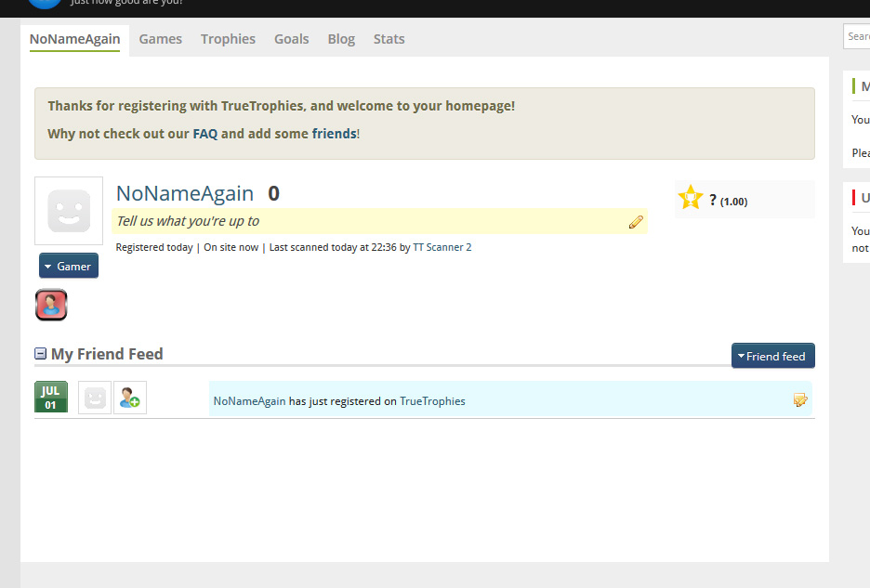Open the FAQ link in welcome banner
This screenshot has height=588, width=870.
tap(205, 134)
